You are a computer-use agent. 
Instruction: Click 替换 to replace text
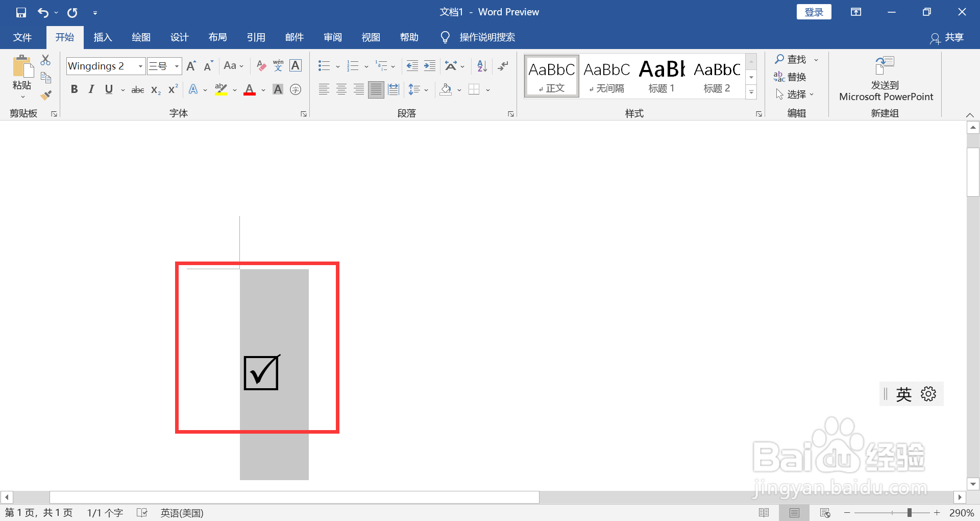click(x=790, y=77)
